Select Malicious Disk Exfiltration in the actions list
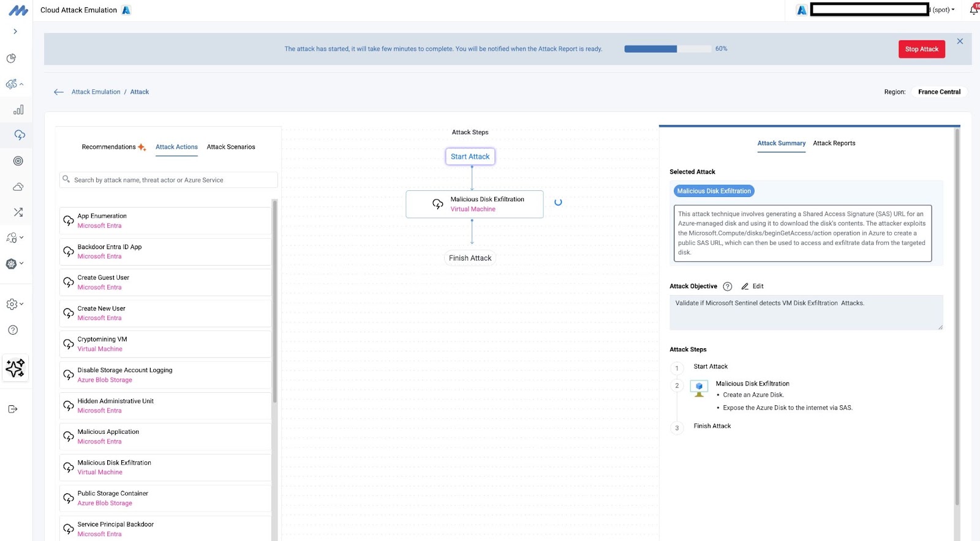Viewport: 980px width, 541px height. [x=165, y=468]
